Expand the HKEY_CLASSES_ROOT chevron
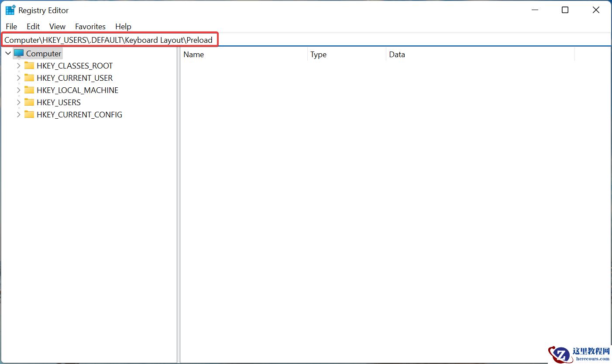The height and width of the screenshot is (364, 612). 18,65
